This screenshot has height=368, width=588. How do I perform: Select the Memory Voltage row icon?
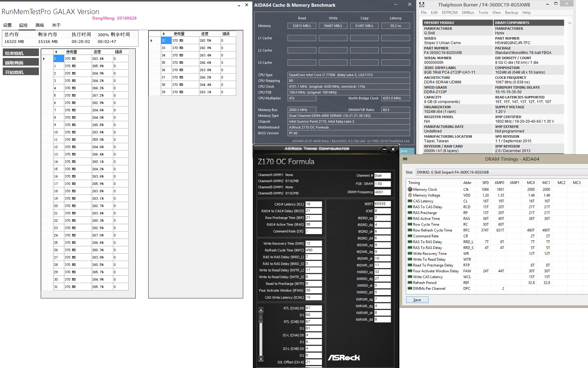click(x=410, y=195)
